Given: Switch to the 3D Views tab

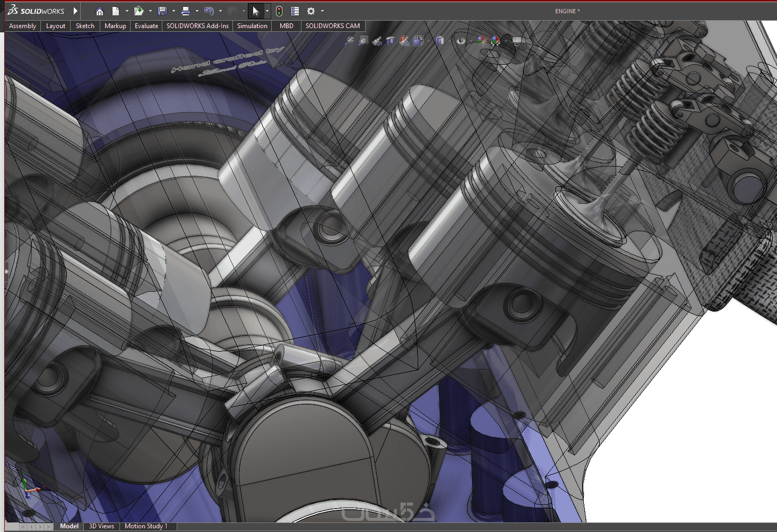Looking at the screenshot, I should coord(101,526).
